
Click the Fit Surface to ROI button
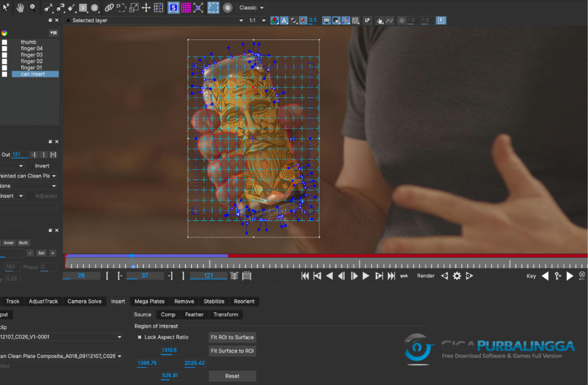click(232, 351)
